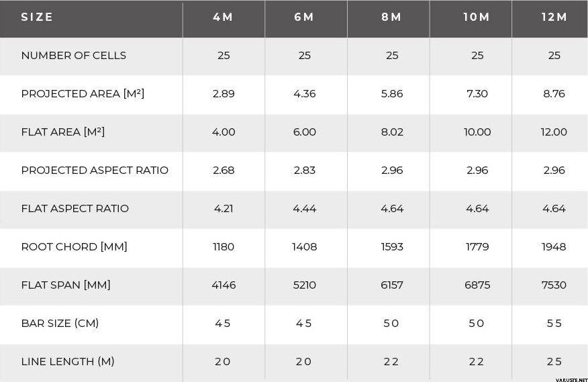Click the ROOT CHORD row label
The image size is (588, 382).
[x=74, y=247]
